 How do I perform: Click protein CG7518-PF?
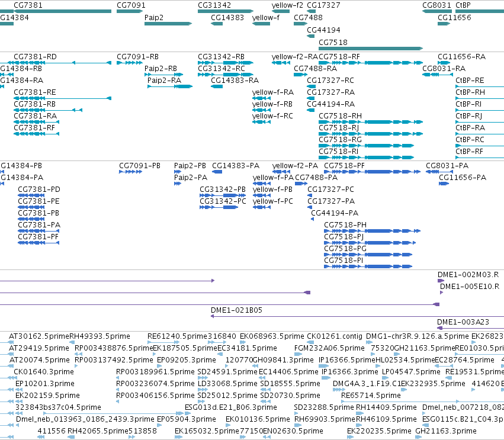pos(372,172)
